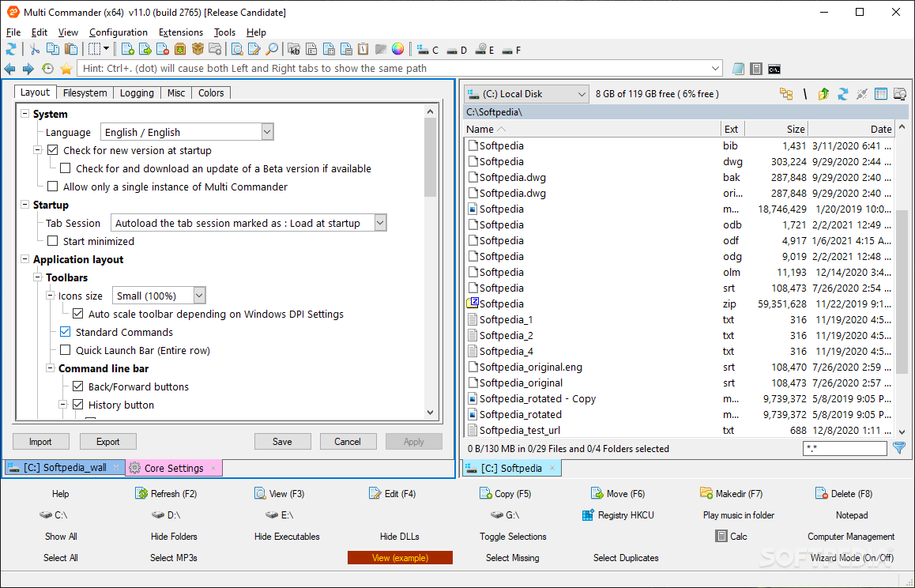915x588 pixels.
Task: Open the Language dropdown
Action: click(267, 132)
